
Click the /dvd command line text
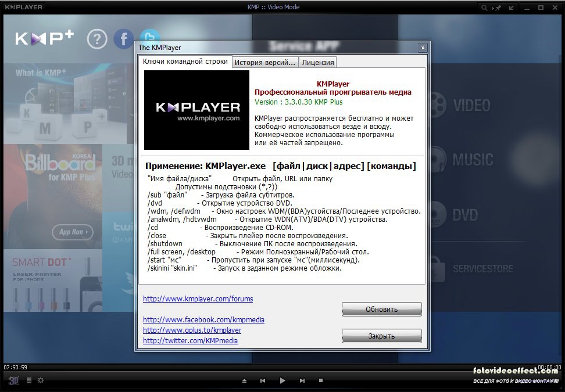[155, 203]
